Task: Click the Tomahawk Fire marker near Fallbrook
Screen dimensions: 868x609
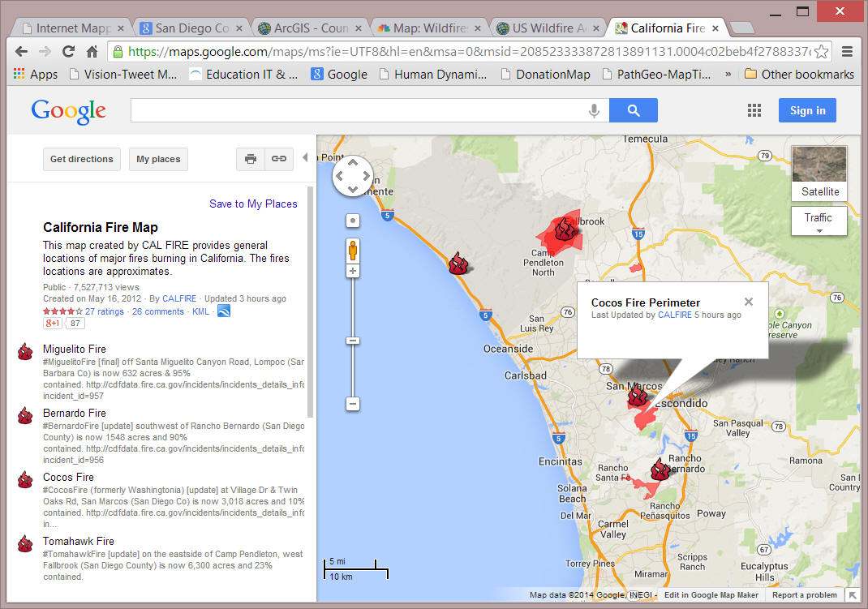Action: pos(565,229)
